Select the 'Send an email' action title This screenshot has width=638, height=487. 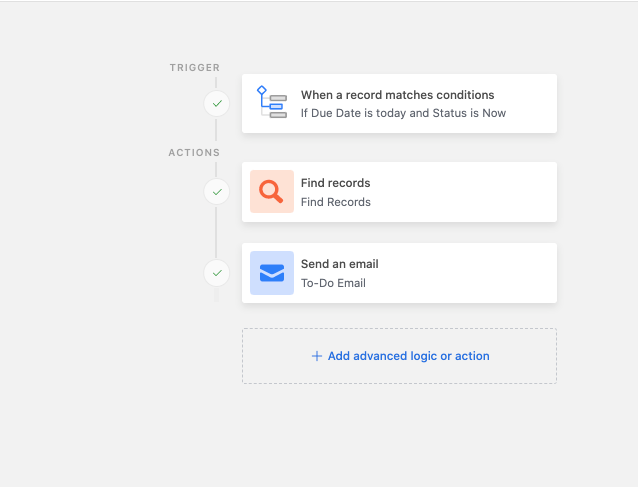pyautogui.click(x=340, y=264)
